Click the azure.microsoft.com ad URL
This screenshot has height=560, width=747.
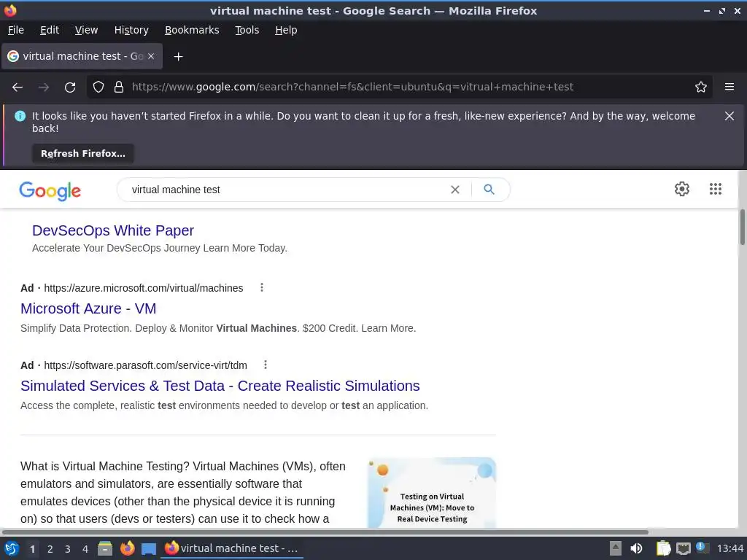[x=144, y=288]
